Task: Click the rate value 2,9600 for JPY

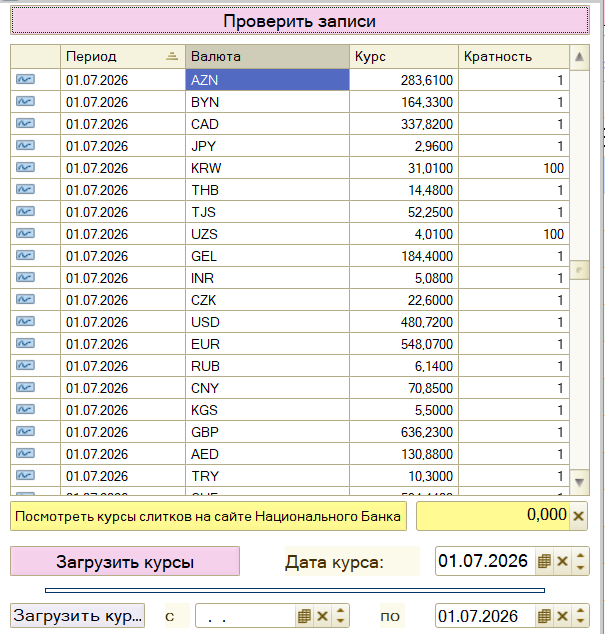Action: click(434, 146)
